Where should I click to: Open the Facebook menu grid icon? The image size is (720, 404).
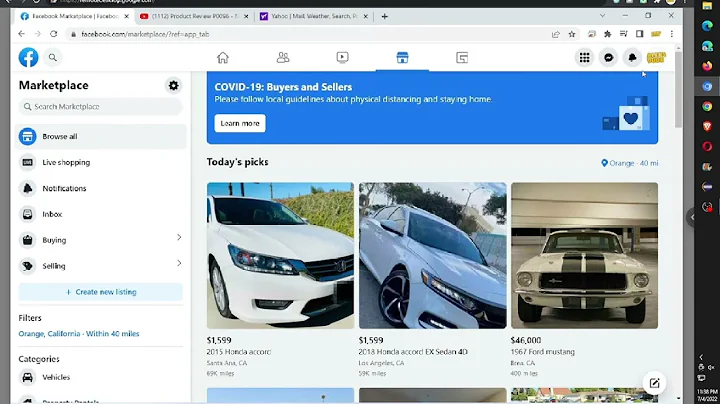tap(585, 57)
